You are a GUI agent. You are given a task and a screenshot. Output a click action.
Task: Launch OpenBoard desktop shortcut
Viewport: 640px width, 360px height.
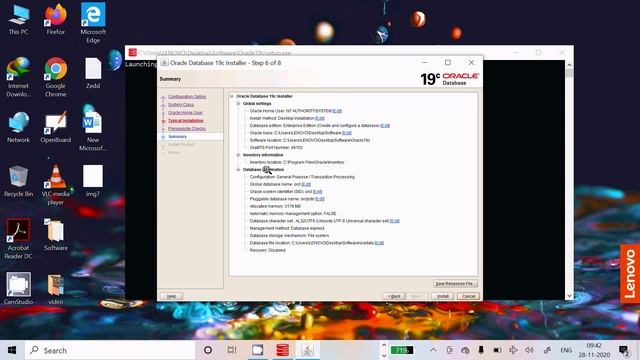tap(56, 127)
